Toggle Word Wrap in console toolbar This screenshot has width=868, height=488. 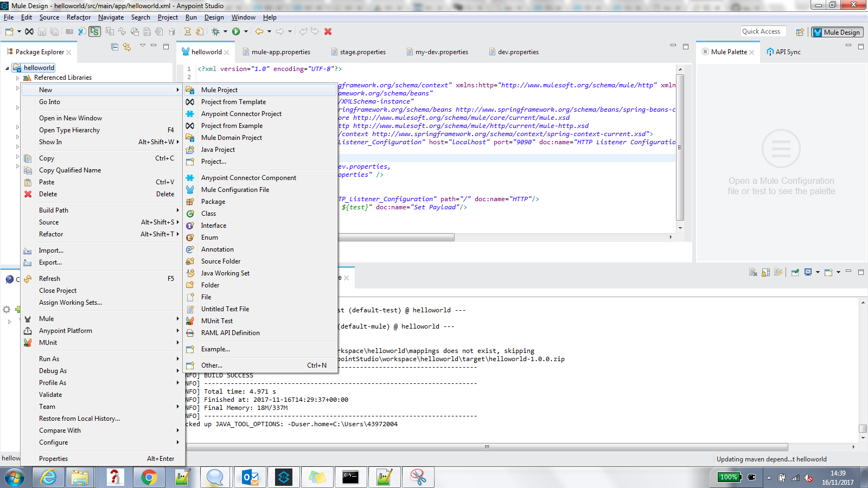click(x=778, y=272)
